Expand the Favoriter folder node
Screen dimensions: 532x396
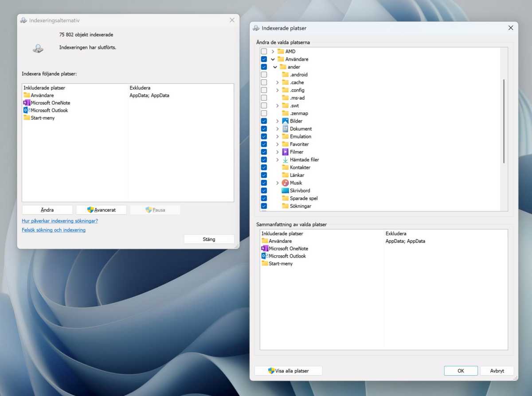278,144
